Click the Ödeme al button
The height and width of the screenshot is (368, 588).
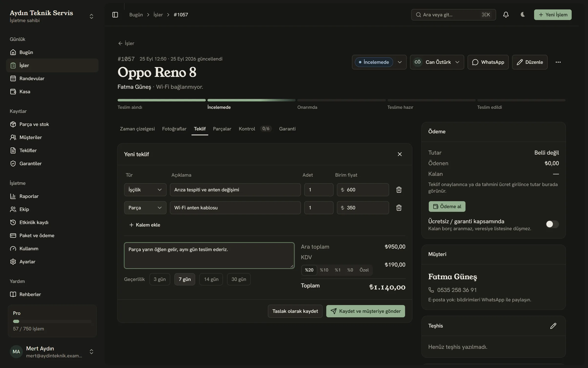pos(447,207)
